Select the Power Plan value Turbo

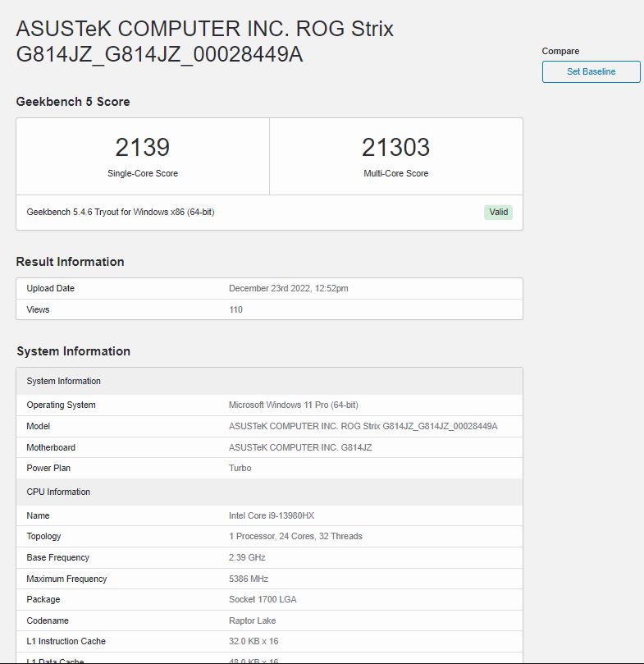click(240, 468)
